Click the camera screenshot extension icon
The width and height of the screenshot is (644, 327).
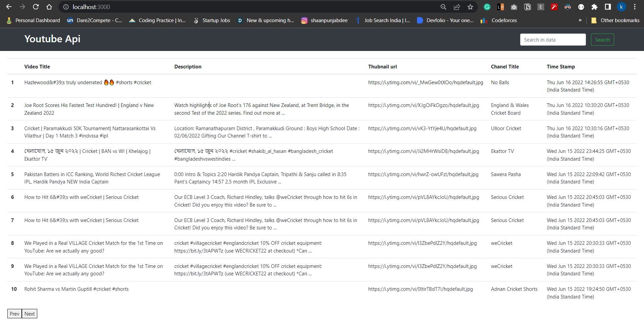pos(514,7)
